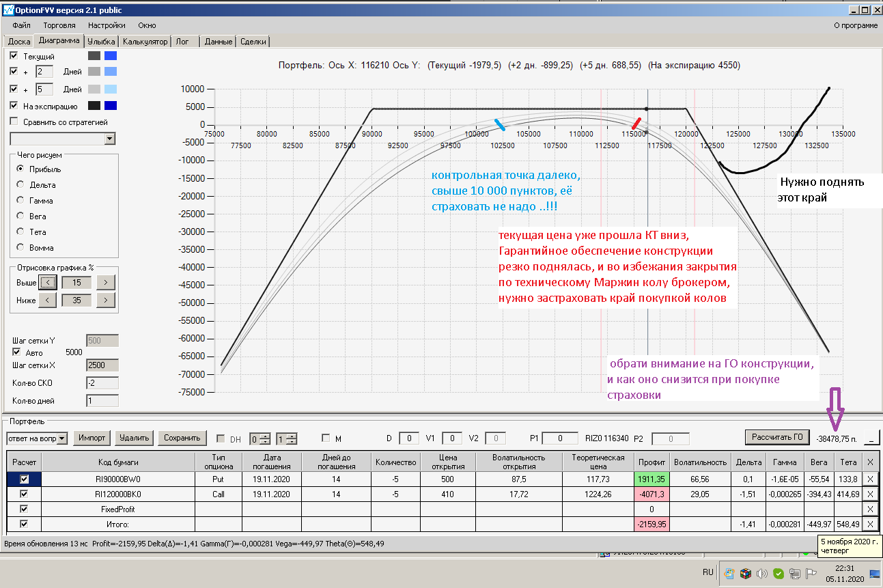Click the Кол-во СКО field
Screen dimensions: 883x588
click(102, 383)
